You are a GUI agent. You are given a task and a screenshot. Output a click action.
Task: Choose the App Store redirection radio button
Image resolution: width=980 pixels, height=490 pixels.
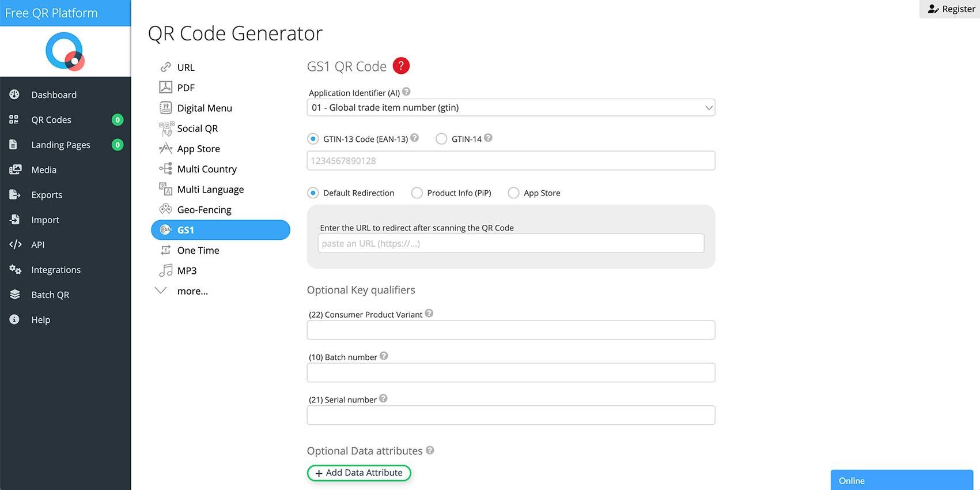[x=513, y=193]
